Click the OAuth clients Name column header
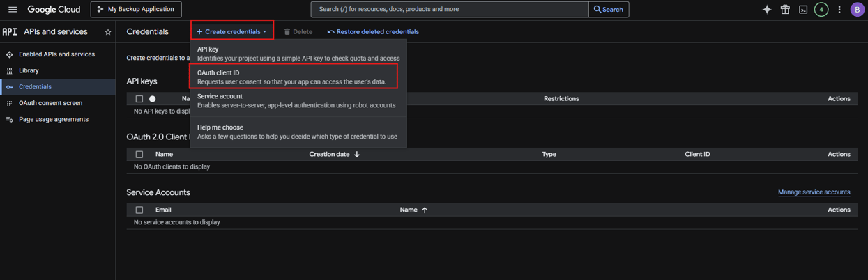The height and width of the screenshot is (280, 868). click(x=164, y=155)
